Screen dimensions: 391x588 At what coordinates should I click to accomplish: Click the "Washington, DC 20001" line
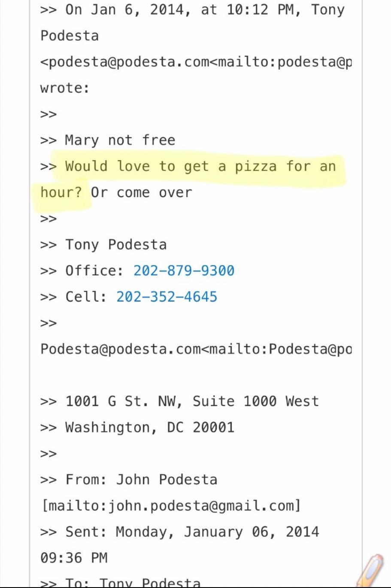pyautogui.click(x=149, y=427)
